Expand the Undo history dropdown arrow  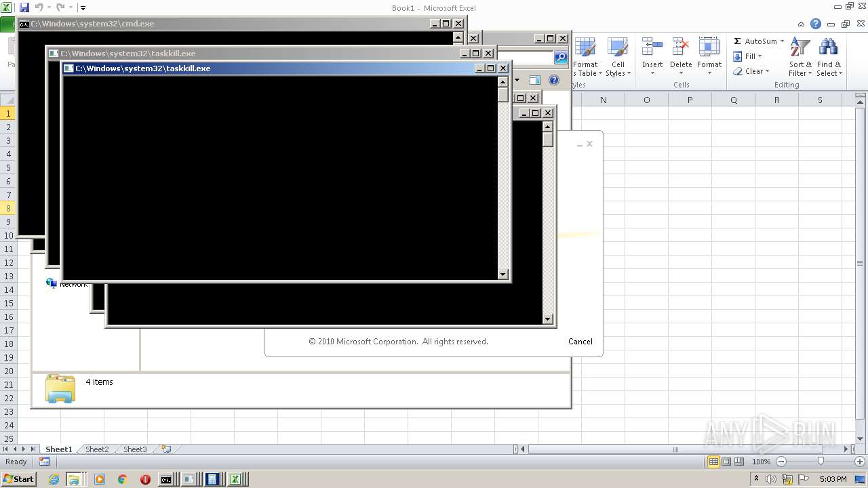49,8
